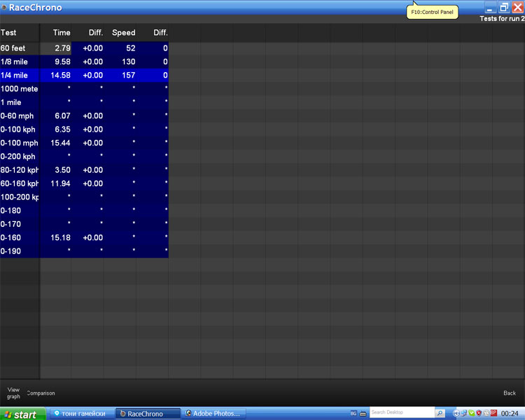Image resolution: width=525 pixels, height=420 pixels.
Task: Click the View graph button
Action: tap(13, 393)
